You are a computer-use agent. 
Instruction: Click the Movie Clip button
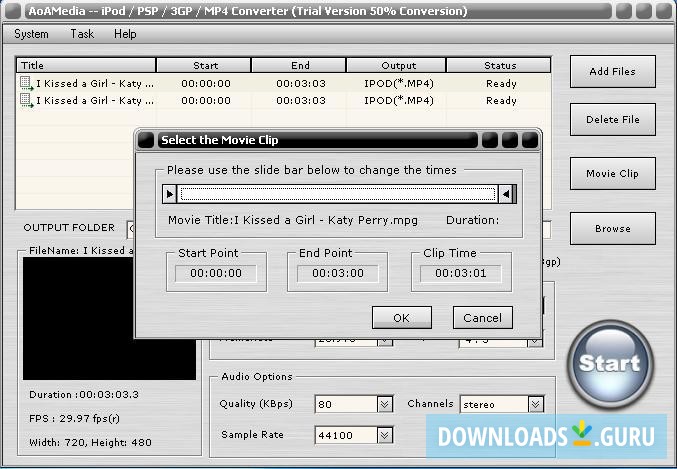tap(612, 173)
